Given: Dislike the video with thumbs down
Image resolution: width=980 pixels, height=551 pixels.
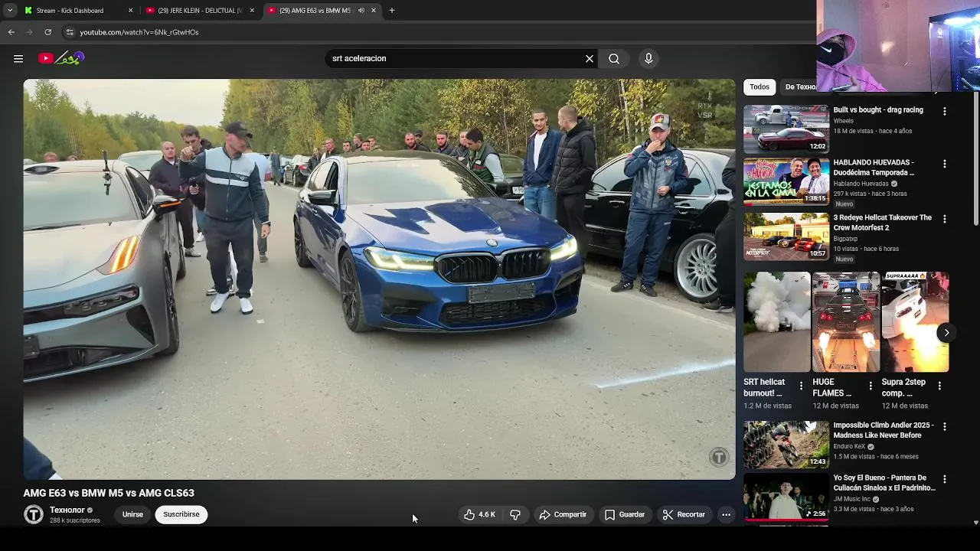Looking at the screenshot, I should (515, 515).
